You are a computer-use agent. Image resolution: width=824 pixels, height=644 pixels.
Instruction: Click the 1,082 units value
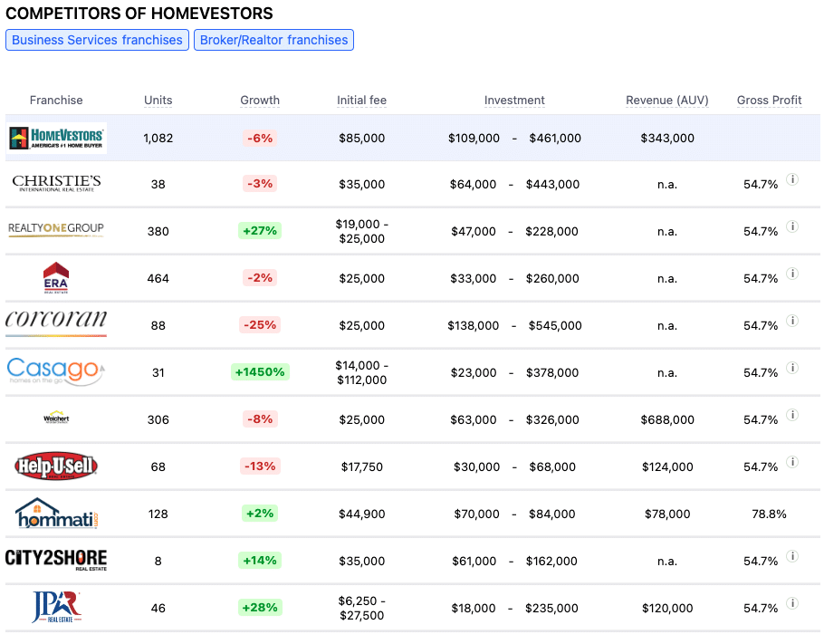point(158,139)
